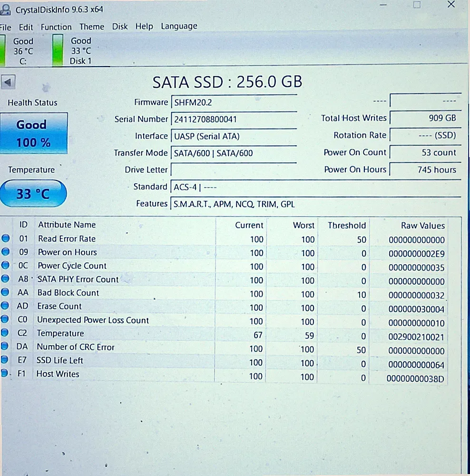
Task: Click the Good 100 % health status button
Action: (x=34, y=133)
